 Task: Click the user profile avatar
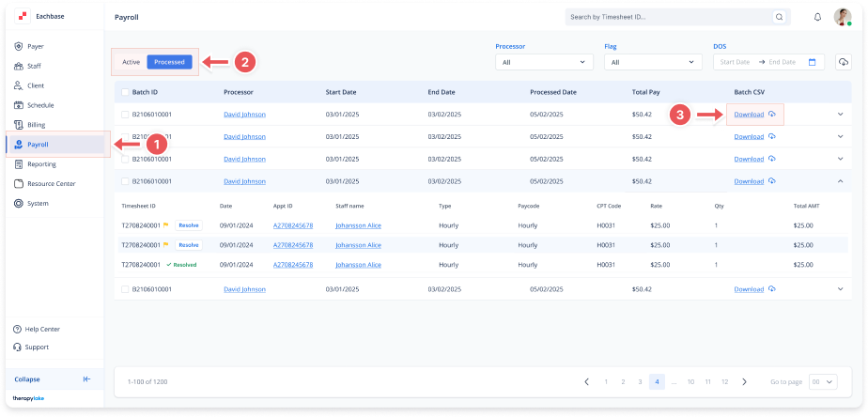pos(843,17)
